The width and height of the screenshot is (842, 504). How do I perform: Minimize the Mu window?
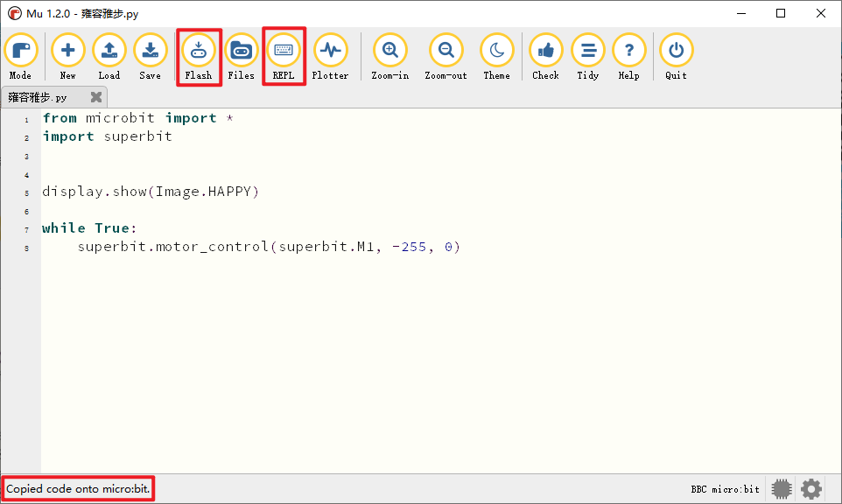741,13
